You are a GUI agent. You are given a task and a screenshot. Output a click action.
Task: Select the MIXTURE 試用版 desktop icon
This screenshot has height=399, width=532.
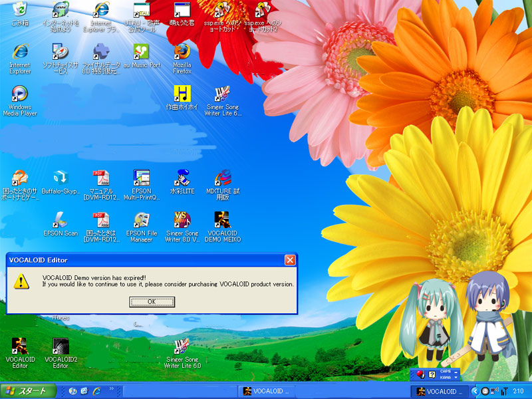pos(223,185)
